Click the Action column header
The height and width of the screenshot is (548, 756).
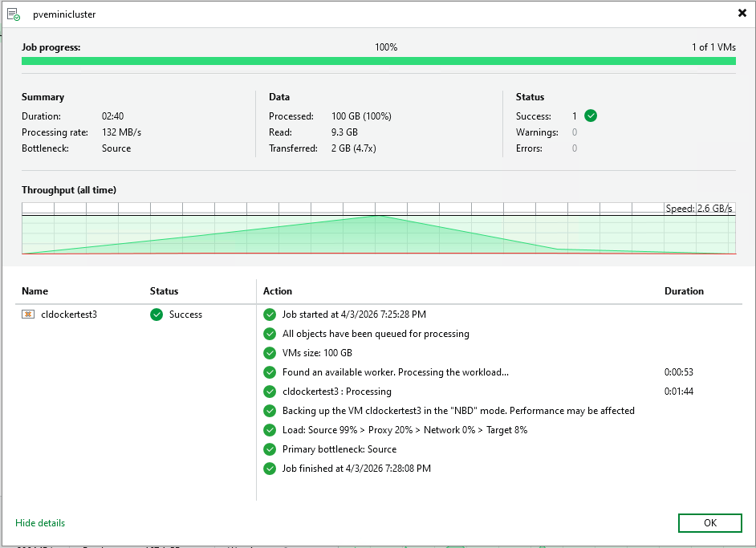(278, 291)
